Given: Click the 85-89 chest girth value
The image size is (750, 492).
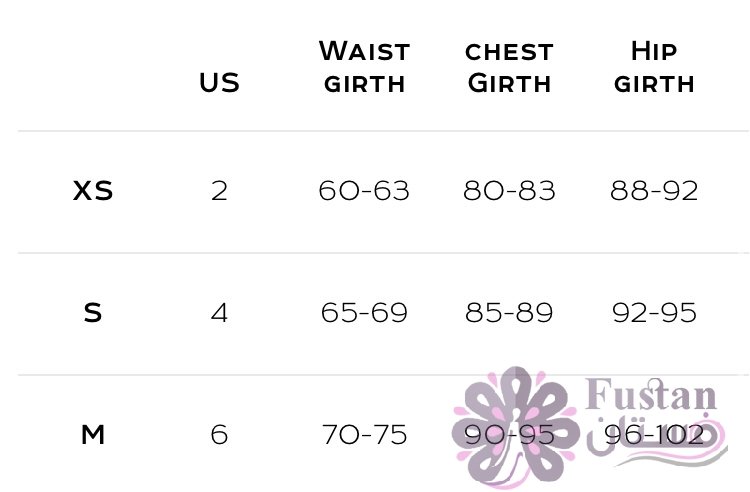Looking at the screenshot, I should coord(509,313).
